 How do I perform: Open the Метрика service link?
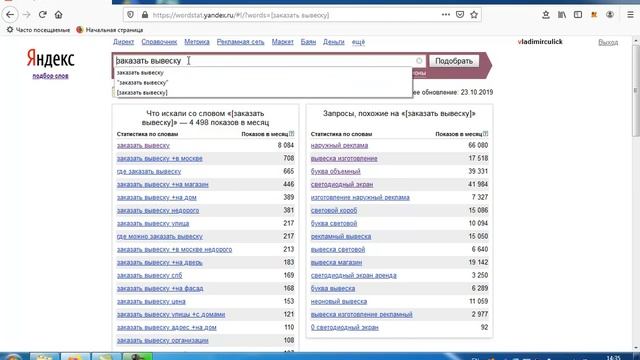(197, 42)
